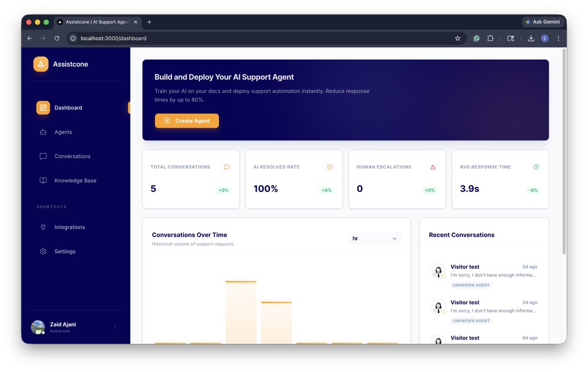Click the site information icon in address bar
The height and width of the screenshot is (372, 588).
coord(73,38)
